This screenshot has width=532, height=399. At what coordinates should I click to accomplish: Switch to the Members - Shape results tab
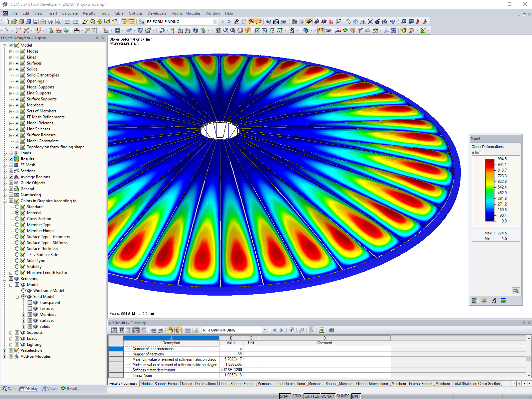[x=322, y=383]
